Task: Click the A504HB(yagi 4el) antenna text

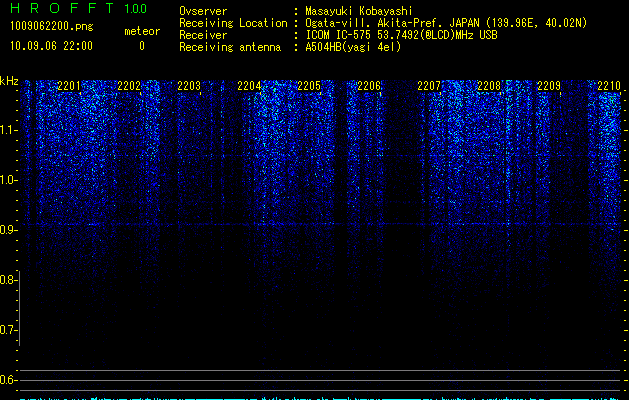Action: (353, 47)
